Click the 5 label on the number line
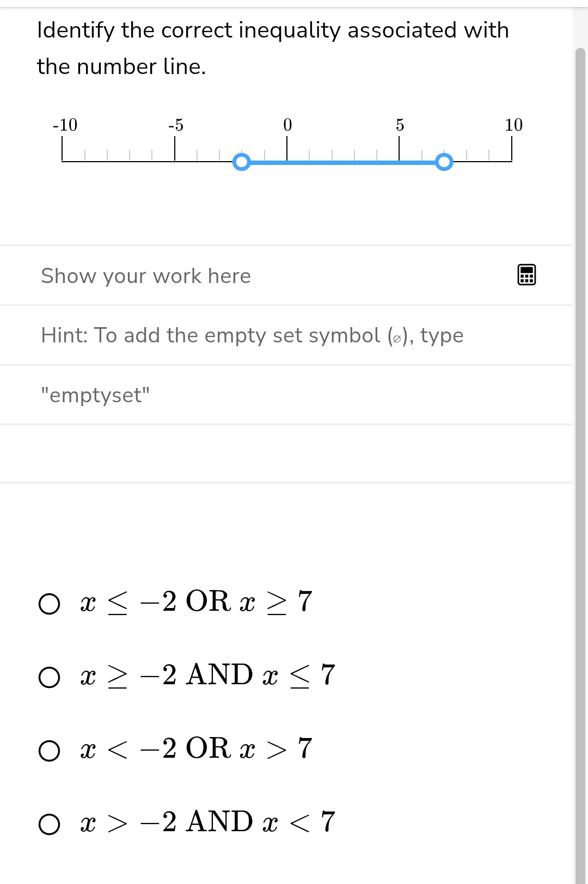Image resolution: width=588 pixels, height=884 pixels. coord(400,125)
